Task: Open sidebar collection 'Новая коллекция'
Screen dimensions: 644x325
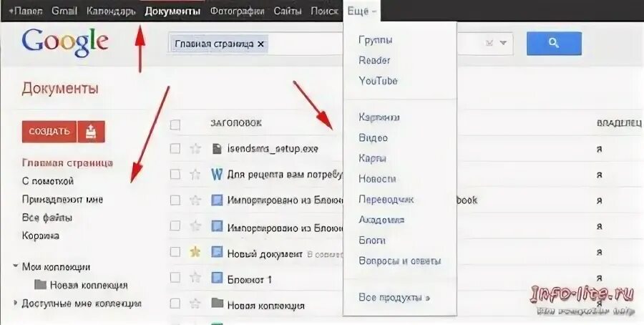Action: pos(89,285)
